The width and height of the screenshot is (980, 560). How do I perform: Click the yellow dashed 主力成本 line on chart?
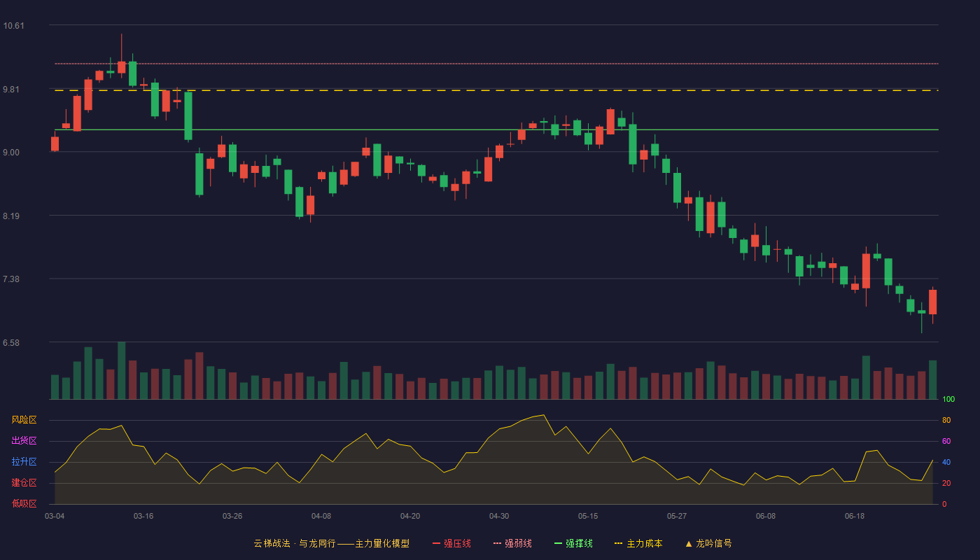(x=490, y=90)
